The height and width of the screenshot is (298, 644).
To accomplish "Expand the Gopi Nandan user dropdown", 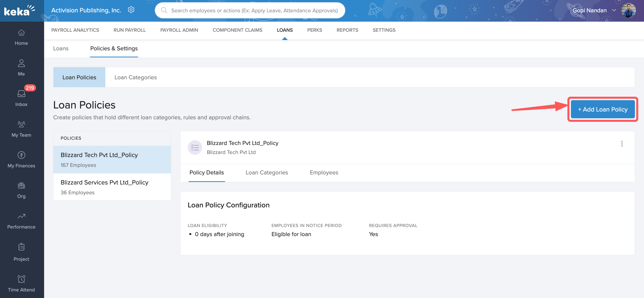I will [x=614, y=10].
